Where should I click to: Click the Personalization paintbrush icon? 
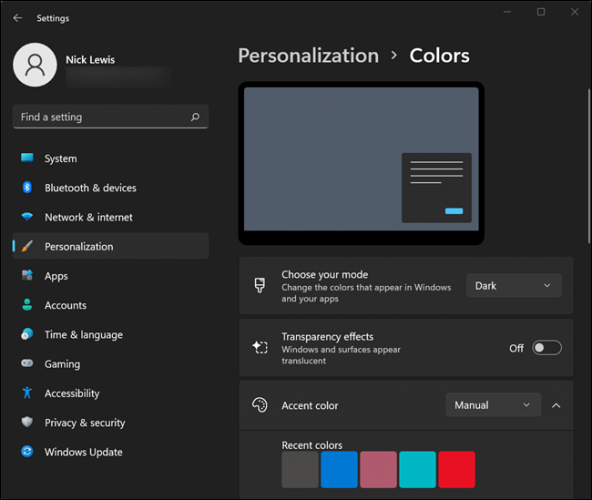[x=27, y=246]
